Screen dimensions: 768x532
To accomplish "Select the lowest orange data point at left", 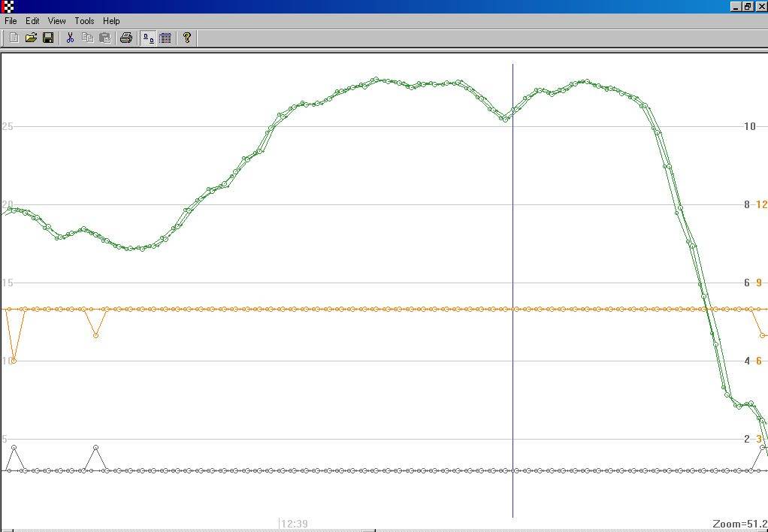I will tap(14, 361).
